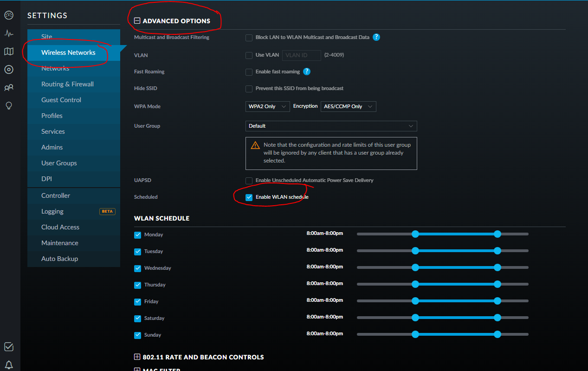Image resolution: width=588 pixels, height=371 pixels.
Task: Enable Prevent this SSID from being broadcast
Action: (249, 89)
